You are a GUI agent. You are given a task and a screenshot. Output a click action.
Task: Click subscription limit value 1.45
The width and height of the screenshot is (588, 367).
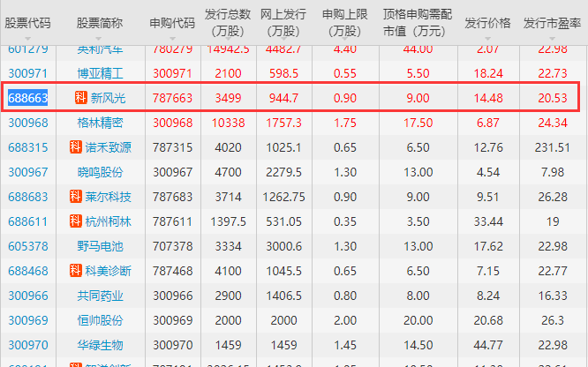345,345
